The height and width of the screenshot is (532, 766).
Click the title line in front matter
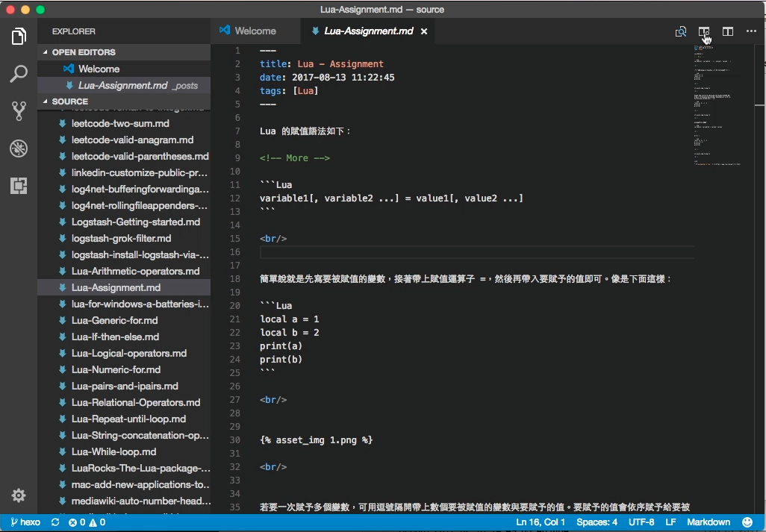tap(322, 64)
